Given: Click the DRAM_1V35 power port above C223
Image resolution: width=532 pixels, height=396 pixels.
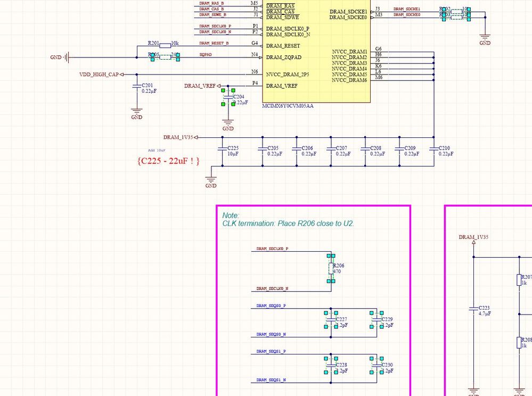Looking at the screenshot, I should pyautogui.click(x=473, y=239).
